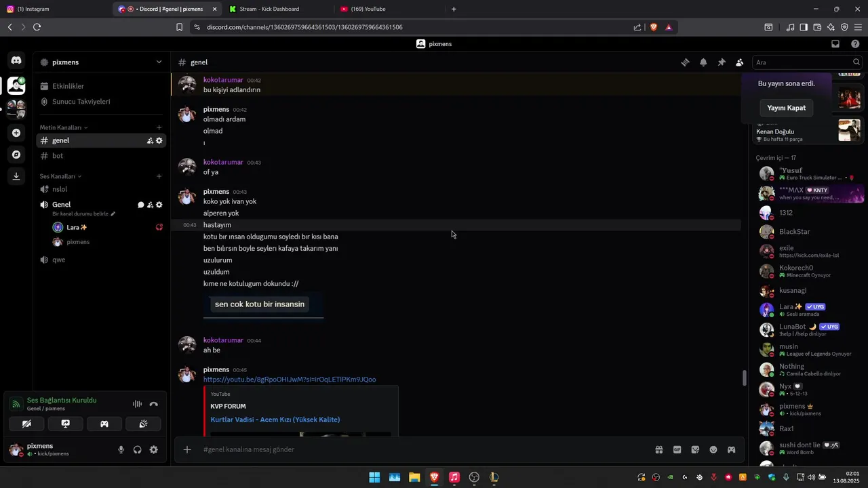
Task: Open File Explorer from taskbar
Action: coord(414,477)
